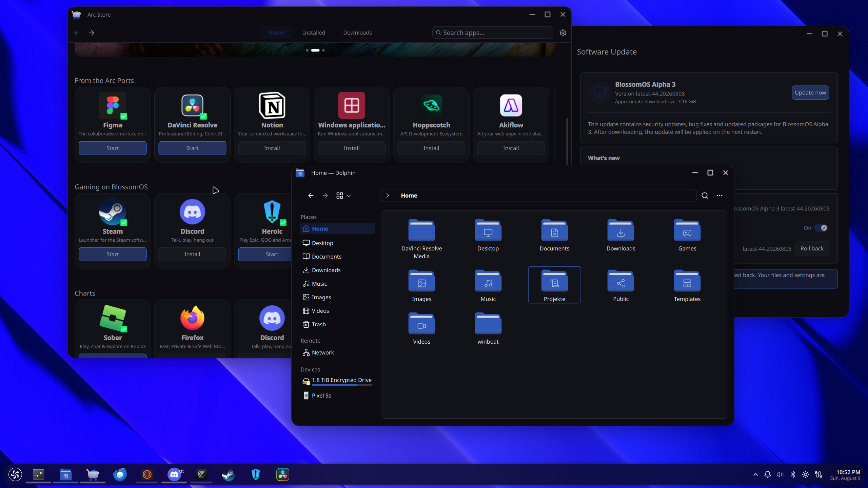Switch to the Home tab in Arc Store
The height and width of the screenshot is (488, 868).
coord(276,33)
